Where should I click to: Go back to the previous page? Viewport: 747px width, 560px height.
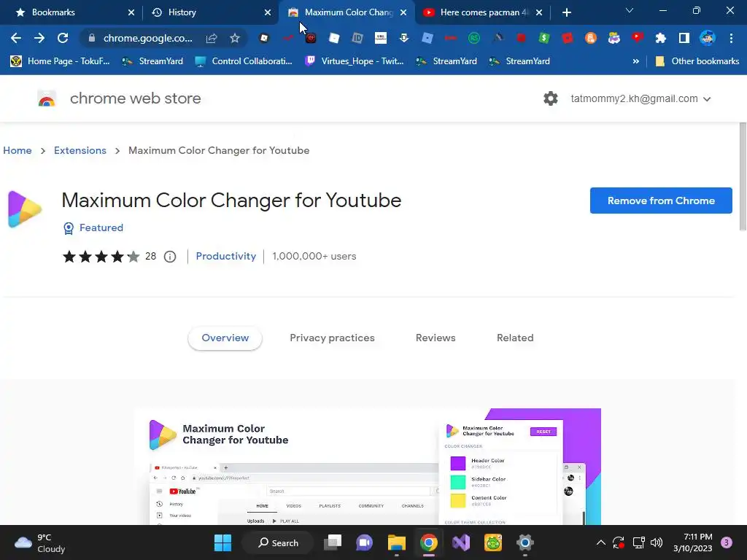click(x=16, y=38)
